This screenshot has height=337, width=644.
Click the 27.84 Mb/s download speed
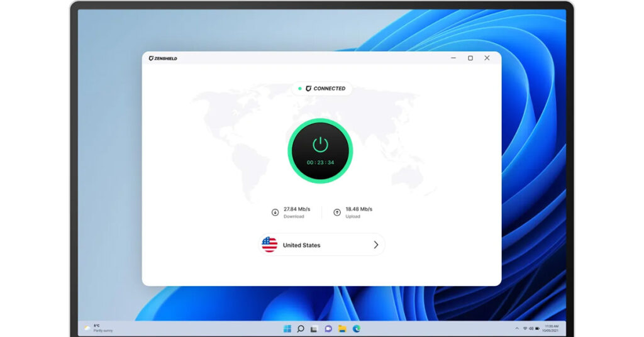click(296, 209)
